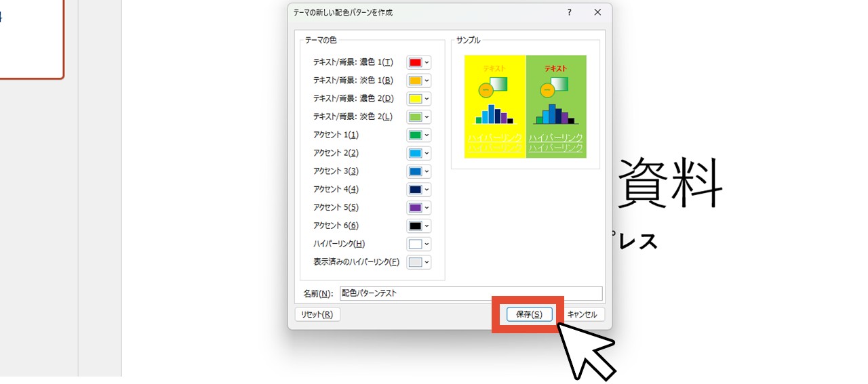This screenshot has height=384, width=868.
Task: Open the テキスト/背景: 淡色 1 orange color dropdown
Action: (x=418, y=81)
